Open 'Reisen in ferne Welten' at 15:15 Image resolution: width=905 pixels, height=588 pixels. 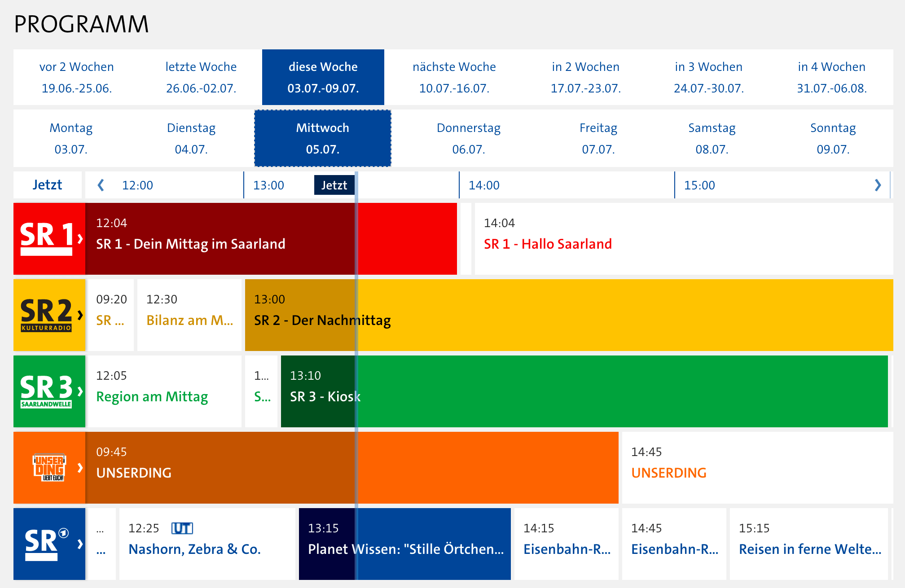(810, 549)
